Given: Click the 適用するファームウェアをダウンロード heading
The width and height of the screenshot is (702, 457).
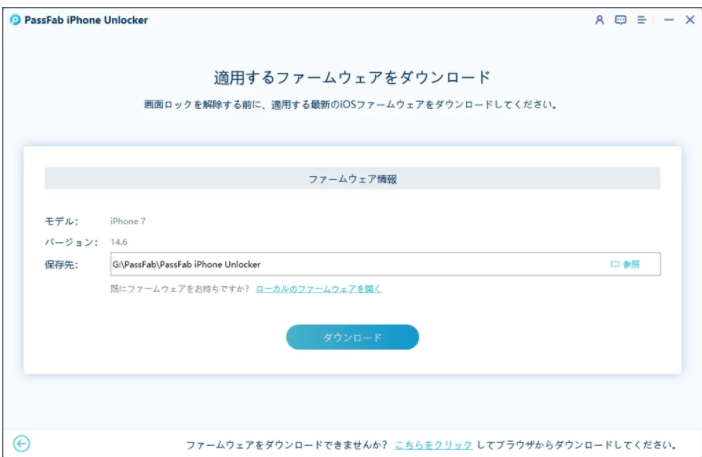Looking at the screenshot, I should tap(352, 77).
